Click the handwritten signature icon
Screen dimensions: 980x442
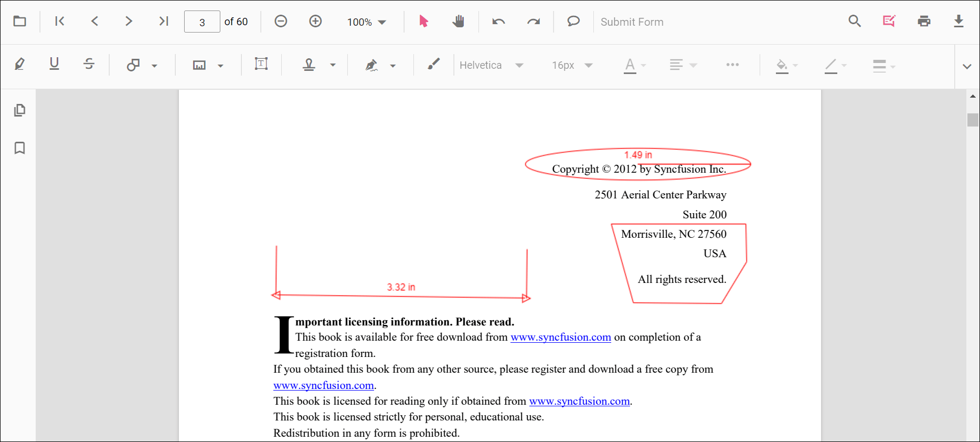pyautogui.click(x=371, y=65)
